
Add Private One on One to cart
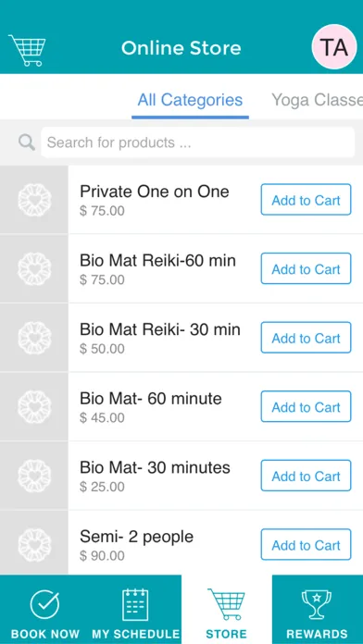[x=306, y=200]
